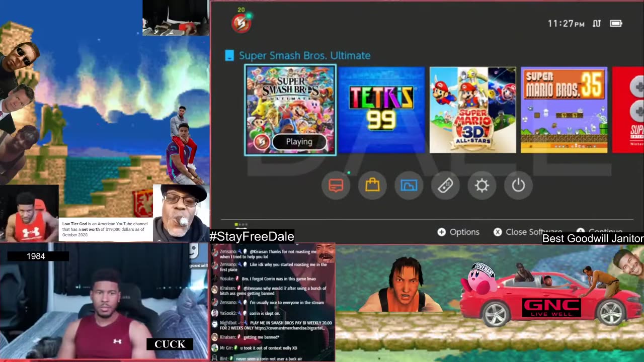Click the Kirby character on the car
The height and width of the screenshot is (362, 644).
point(480,278)
